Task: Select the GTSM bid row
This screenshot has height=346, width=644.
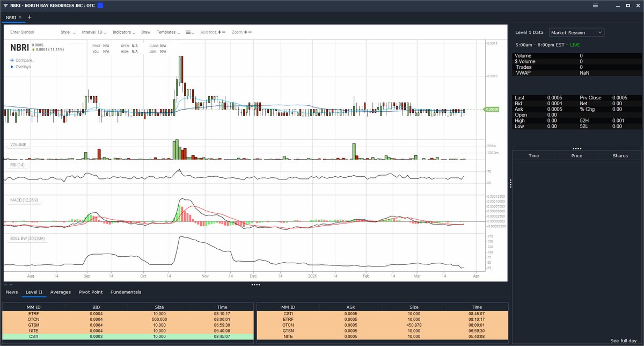Action: point(128,326)
